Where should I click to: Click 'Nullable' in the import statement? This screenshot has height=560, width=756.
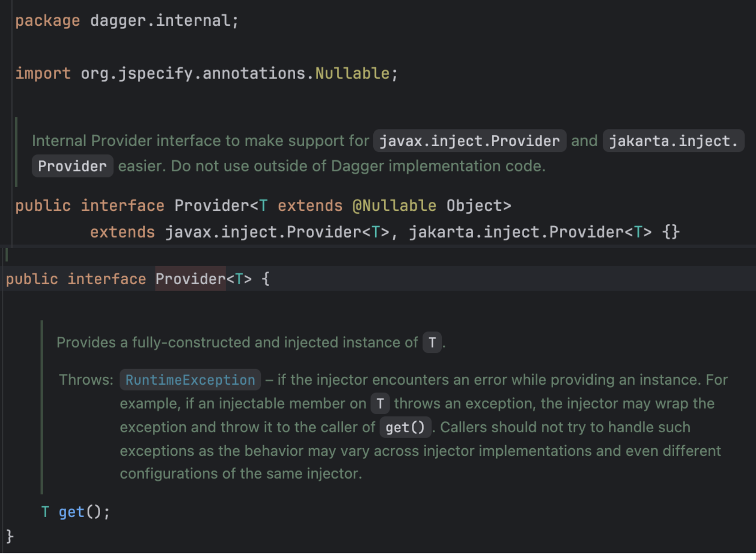pyautogui.click(x=352, y=73)
